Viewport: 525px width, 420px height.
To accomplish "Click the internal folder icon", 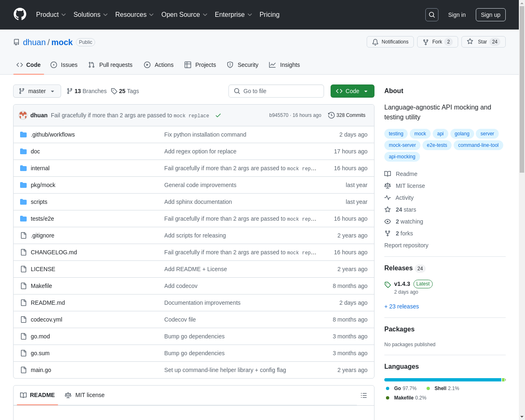I will (23, 168).
